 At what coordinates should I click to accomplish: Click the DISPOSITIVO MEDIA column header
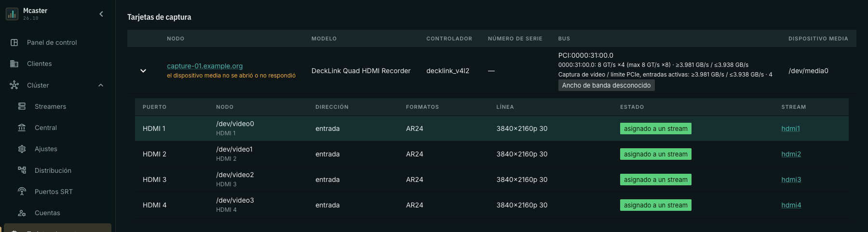818,39
